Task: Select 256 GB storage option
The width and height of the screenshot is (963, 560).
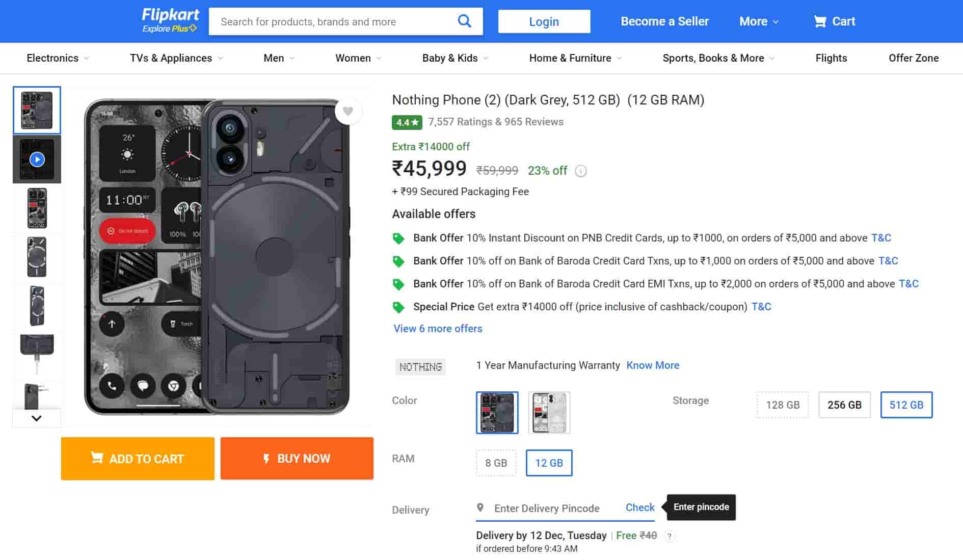Action: pos(844,405)
